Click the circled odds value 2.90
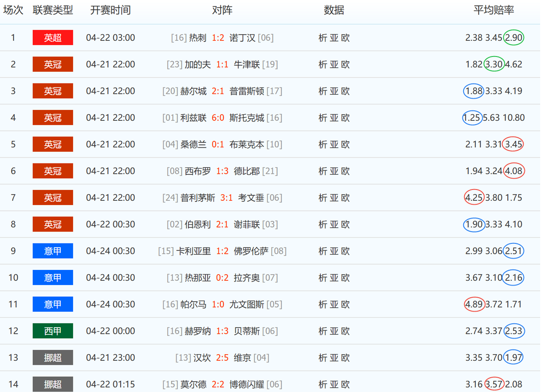Image resolution: width=541 pixels, height=392 pixels. (514, 38)
